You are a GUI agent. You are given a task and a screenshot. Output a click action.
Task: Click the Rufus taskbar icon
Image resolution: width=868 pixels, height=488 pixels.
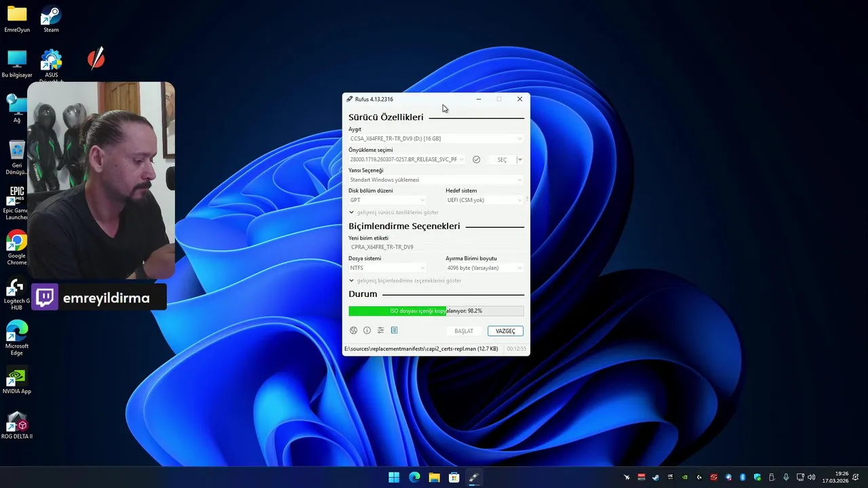click(x=474, y=477)
